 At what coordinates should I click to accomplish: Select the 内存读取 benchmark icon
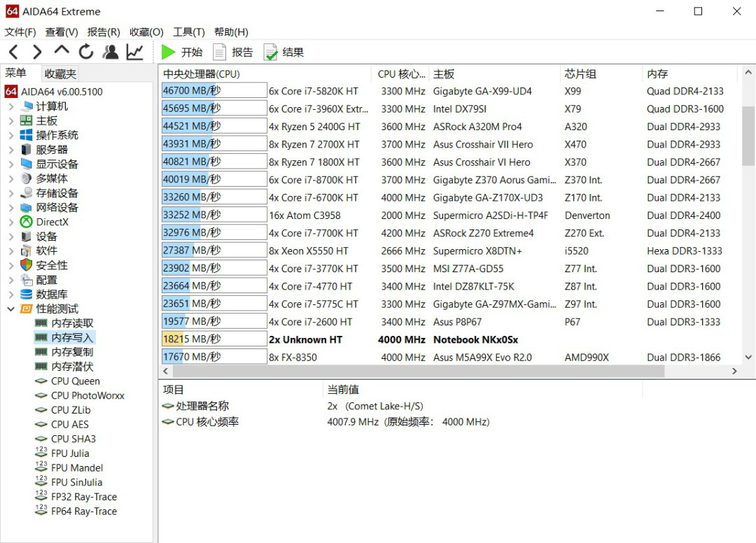pos(41,323)
